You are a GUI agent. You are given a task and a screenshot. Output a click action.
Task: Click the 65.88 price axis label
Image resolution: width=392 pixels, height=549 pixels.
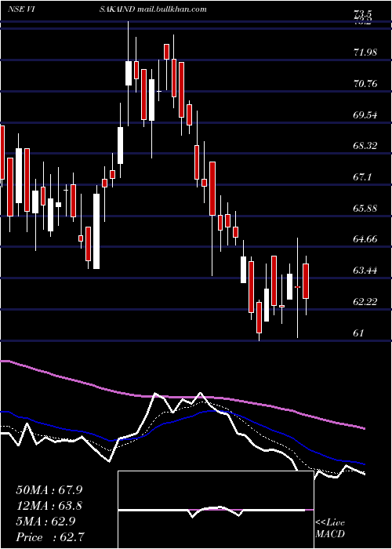(366, 208)
